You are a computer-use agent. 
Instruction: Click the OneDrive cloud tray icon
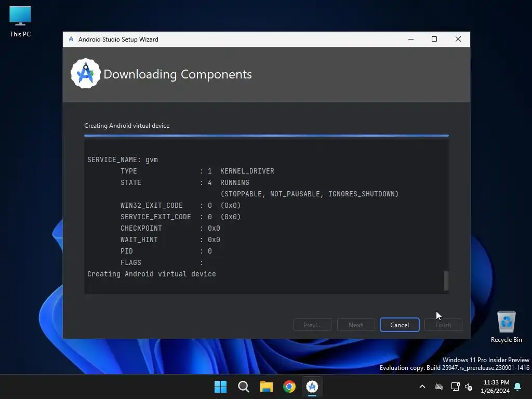439,387
